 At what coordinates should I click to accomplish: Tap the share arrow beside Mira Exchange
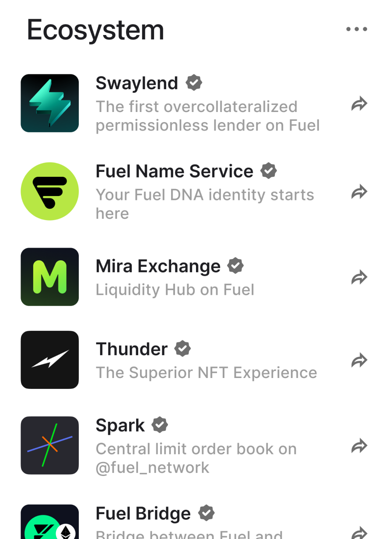(x=359, y=277)
